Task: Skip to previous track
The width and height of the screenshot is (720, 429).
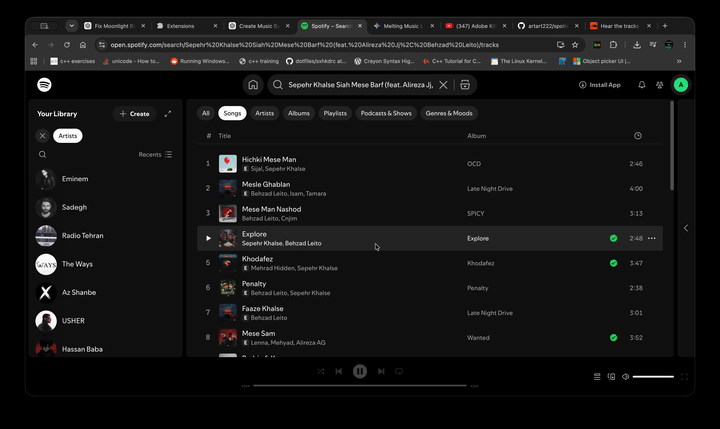Action: 339,371
